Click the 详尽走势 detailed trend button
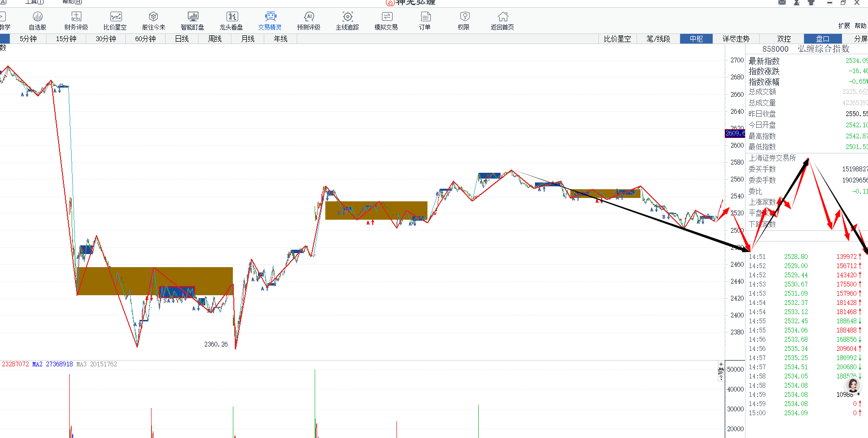 tap(736, 39)
